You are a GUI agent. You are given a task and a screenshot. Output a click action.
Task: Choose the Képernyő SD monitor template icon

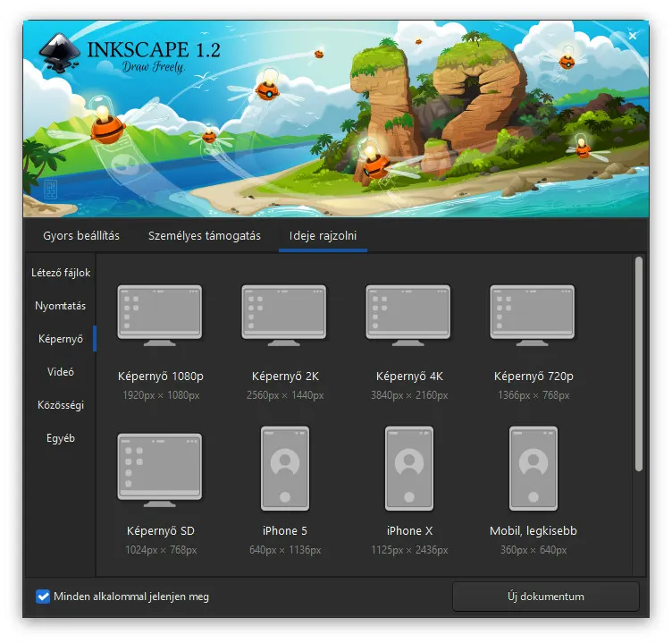point(160,469)
